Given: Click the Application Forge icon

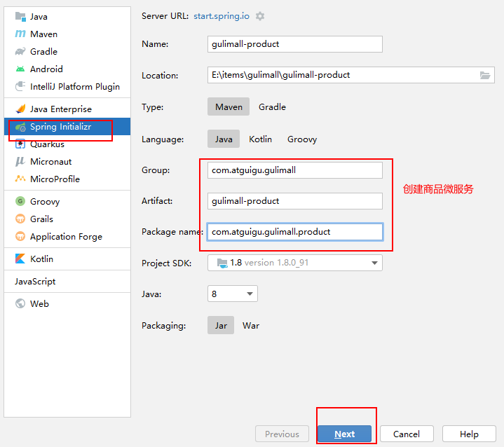Looking at the screenshot, I should point(20,236).
